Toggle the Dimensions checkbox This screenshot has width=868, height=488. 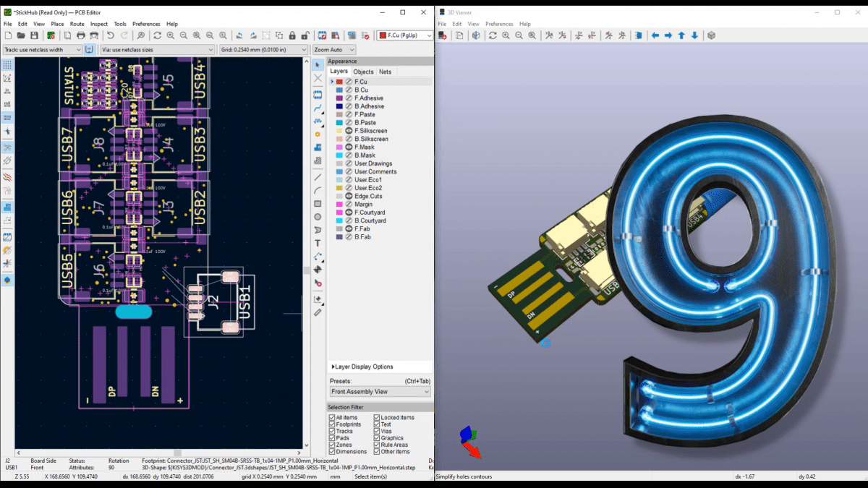pyautogui.click(x=332, y=451)
